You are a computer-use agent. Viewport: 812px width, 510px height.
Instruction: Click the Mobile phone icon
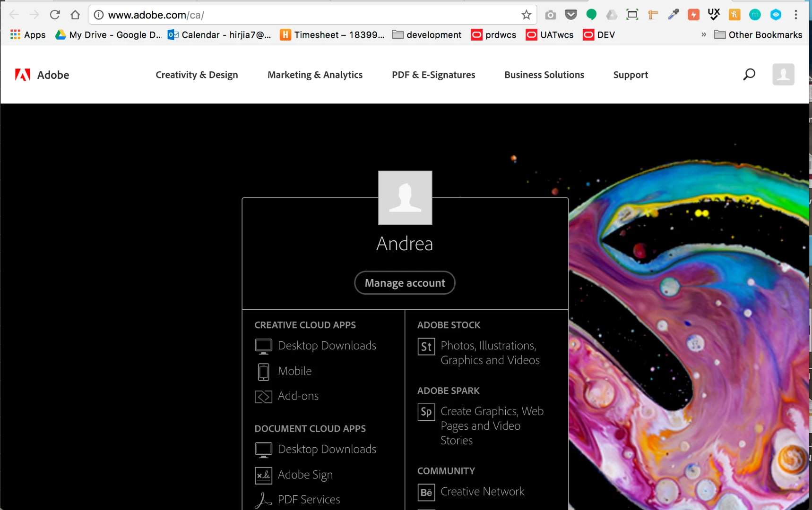pos(263,372)
